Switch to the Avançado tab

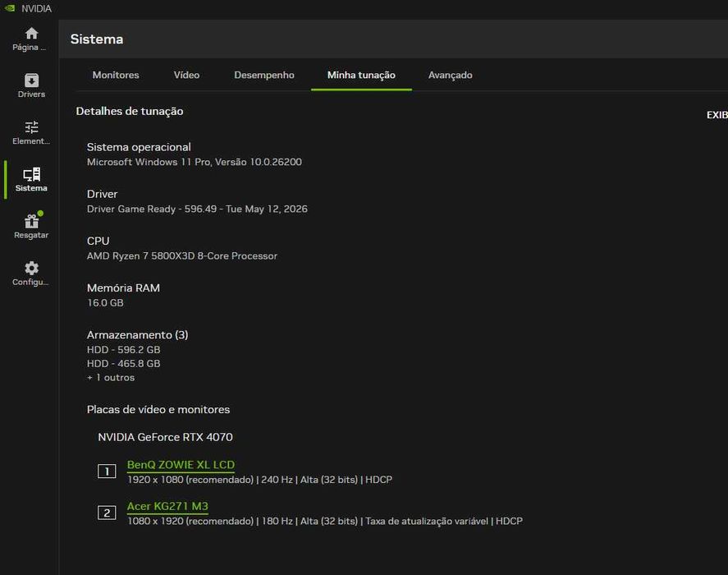pyautogui.click(x=451, y=76)
